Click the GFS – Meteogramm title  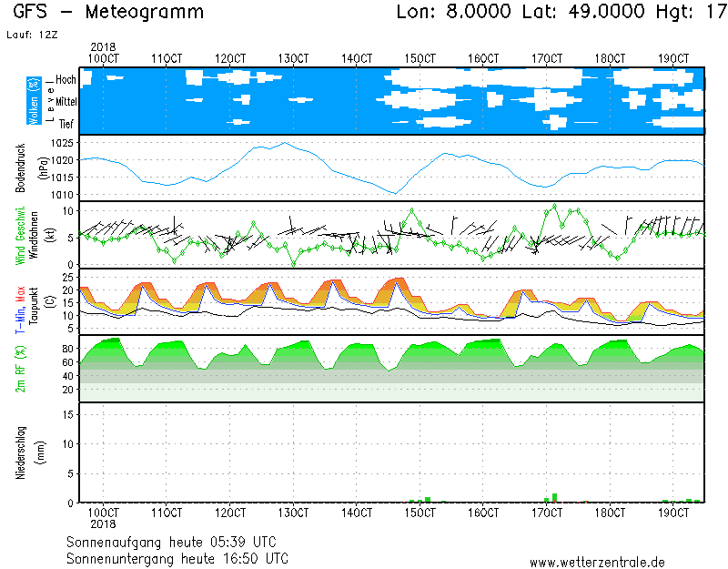pyautogui.click(x=109, y=13)
